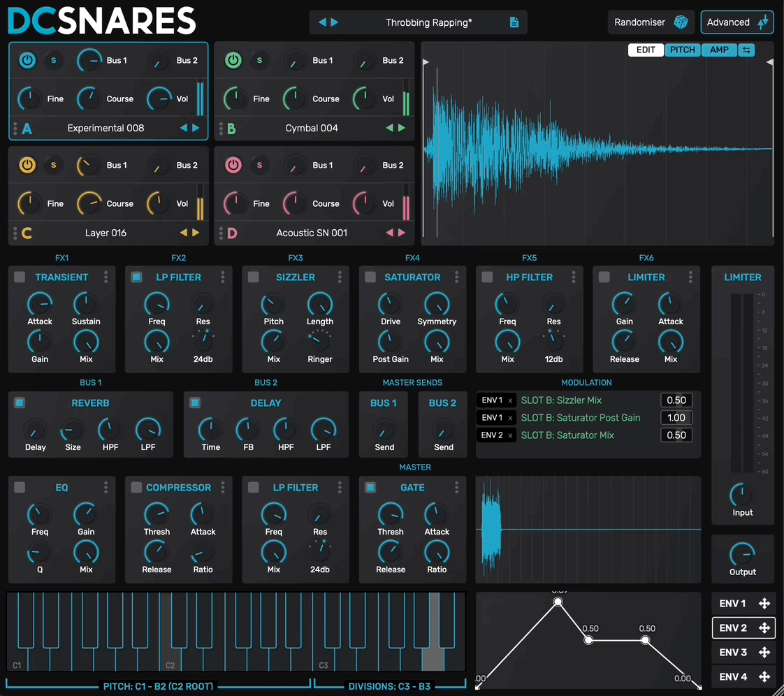Disable the Reverb bus checkbox
The width and height of the screenshot is (784, 696).
(x=20, y=403)
